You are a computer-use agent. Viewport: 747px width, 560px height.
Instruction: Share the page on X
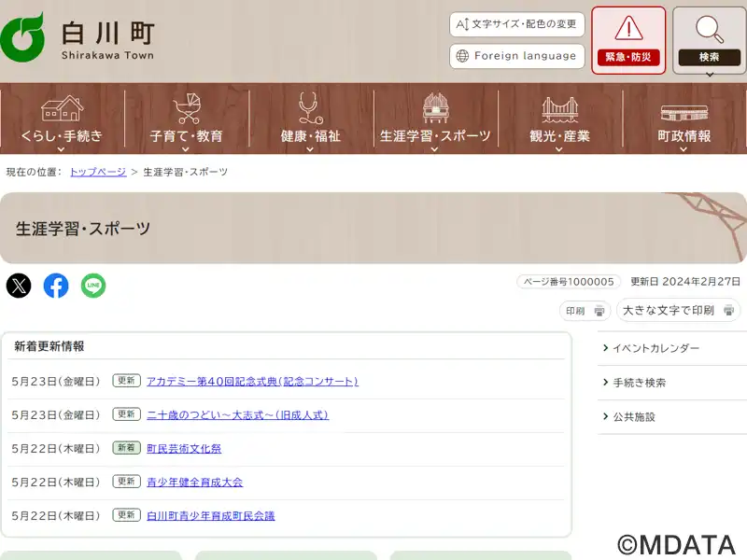[x=19, y=286]
